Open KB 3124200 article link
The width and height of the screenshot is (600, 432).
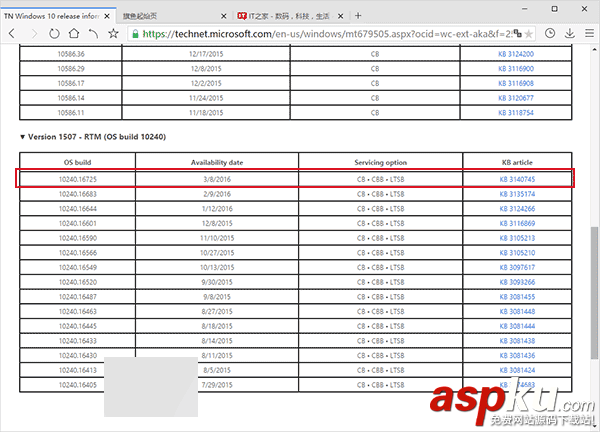tap(516, 54)
